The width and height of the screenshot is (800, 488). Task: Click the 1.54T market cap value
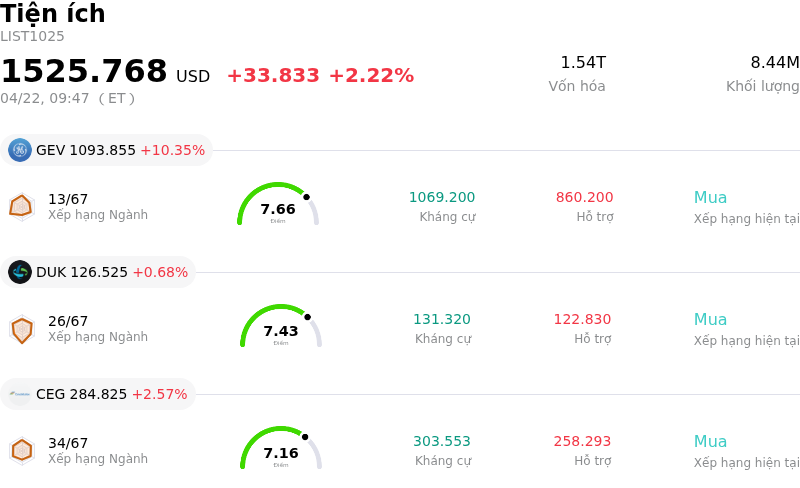582,63
